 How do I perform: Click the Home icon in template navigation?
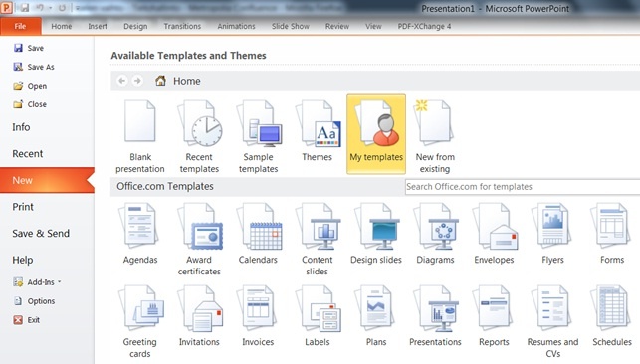[x=160, y=81]
